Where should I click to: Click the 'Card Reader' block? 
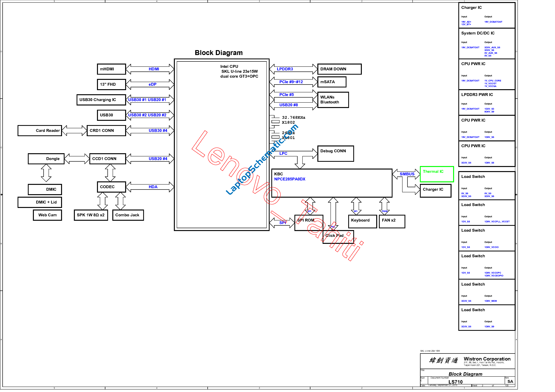click(x=40, y=131)
